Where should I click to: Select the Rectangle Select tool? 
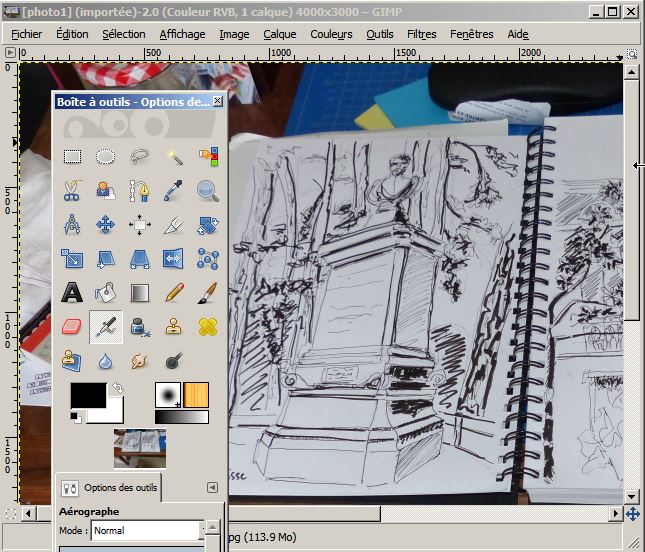(x=72, y=156)
